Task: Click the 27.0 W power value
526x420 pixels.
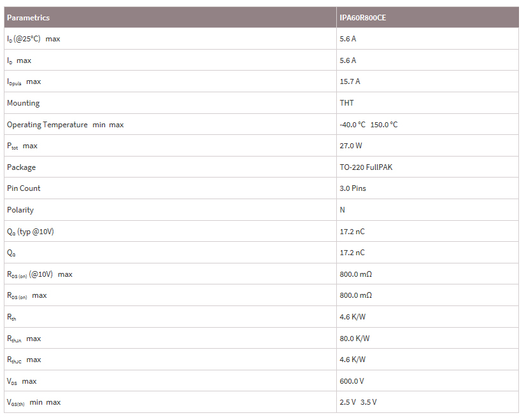Action: (351, 146)
